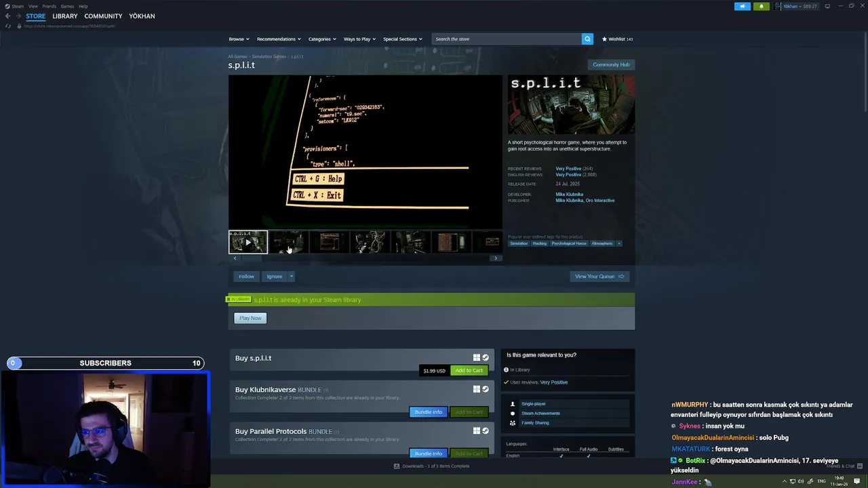Switch to the YÖKHAN profile tab
Image resolution: width=868 pixels, height=488 pixels.
(142, 16)
